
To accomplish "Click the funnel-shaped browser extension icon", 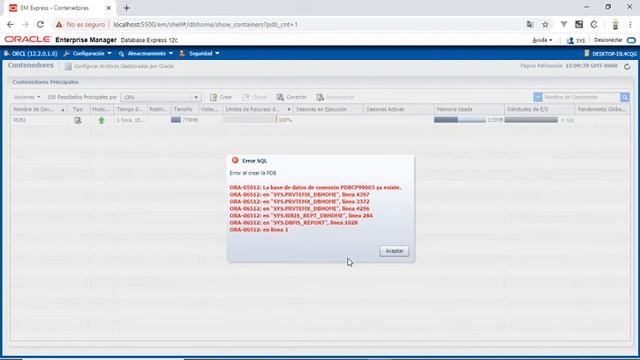I will (564, 24).
